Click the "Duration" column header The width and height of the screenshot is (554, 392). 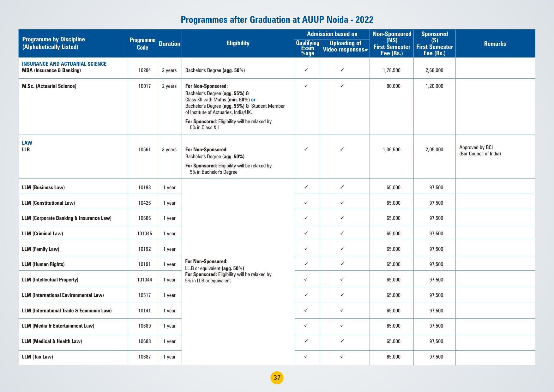click(x=170, y=44)
